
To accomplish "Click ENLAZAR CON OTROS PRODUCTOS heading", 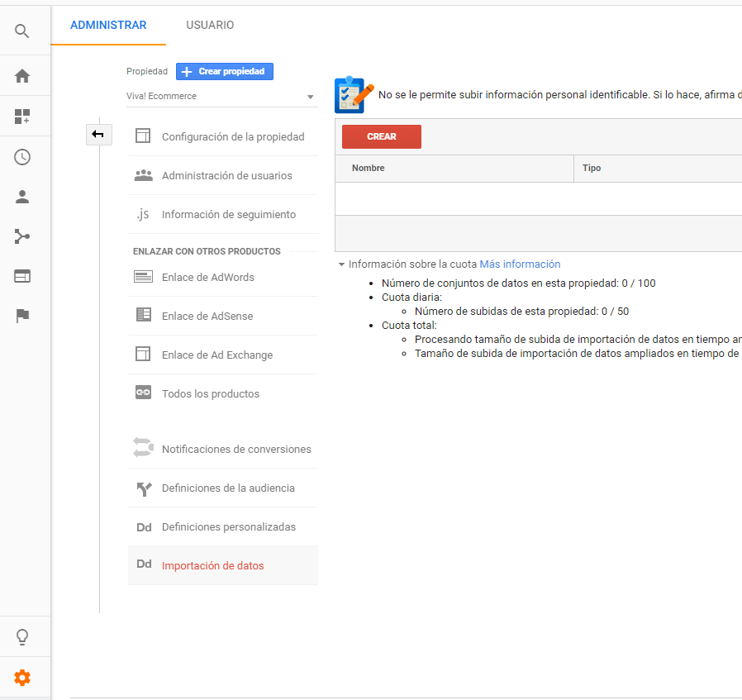I will pos(207,251).
